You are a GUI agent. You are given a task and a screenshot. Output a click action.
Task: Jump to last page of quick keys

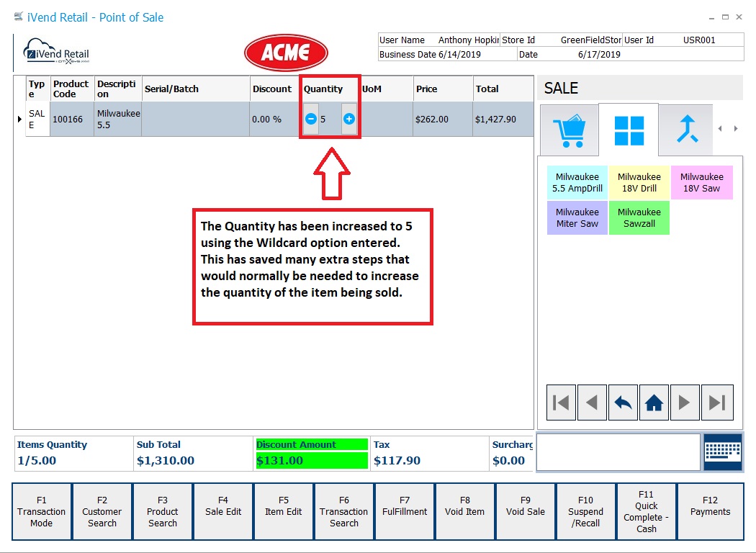pos(717,402)
